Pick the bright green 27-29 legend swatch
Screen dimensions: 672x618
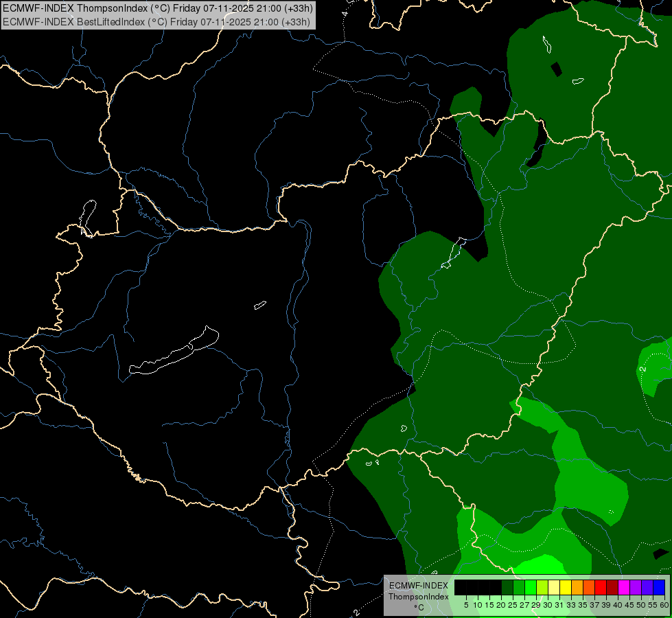(531, 588)
